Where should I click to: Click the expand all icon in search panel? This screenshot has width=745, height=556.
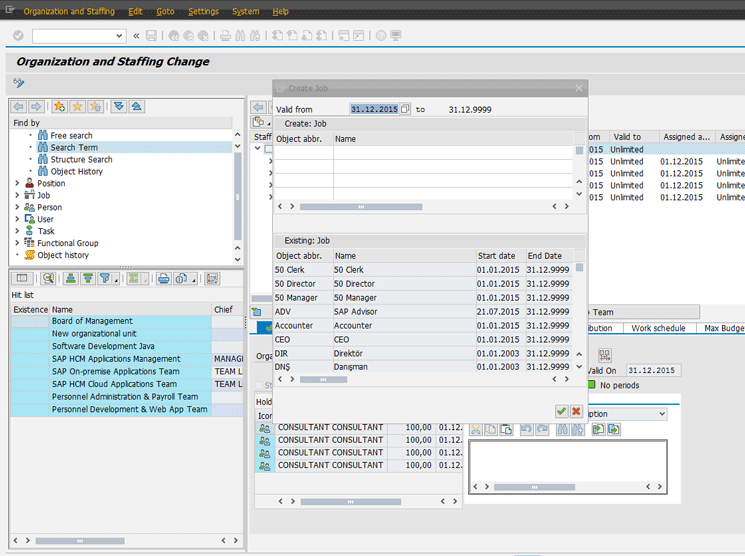click(119, 106)
